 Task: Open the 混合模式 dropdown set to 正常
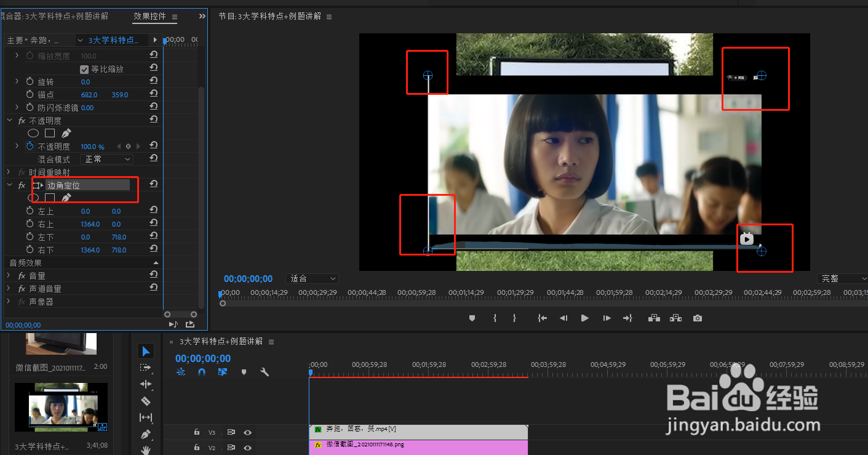106,159
